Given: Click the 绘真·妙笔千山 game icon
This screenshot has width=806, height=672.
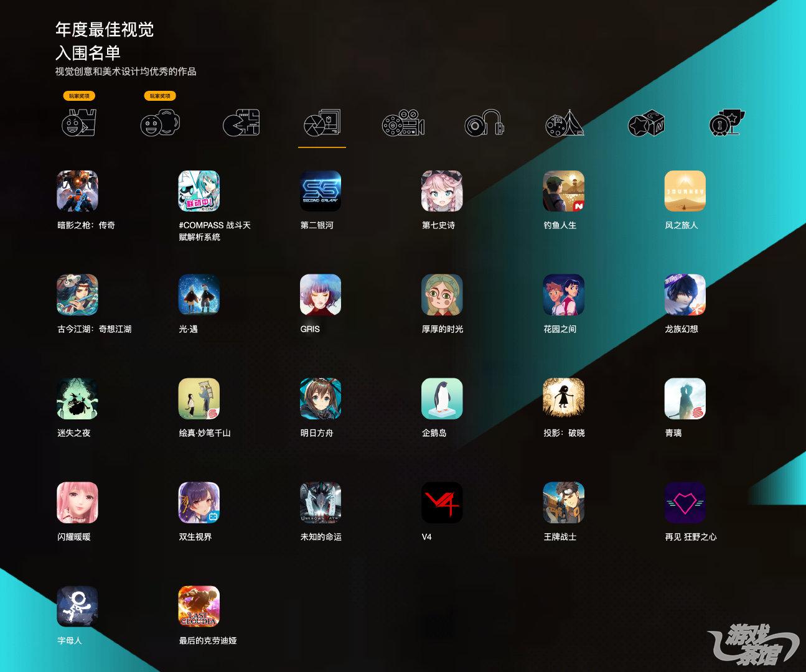Looking at the screenshot, I should (x=199, y=399).
